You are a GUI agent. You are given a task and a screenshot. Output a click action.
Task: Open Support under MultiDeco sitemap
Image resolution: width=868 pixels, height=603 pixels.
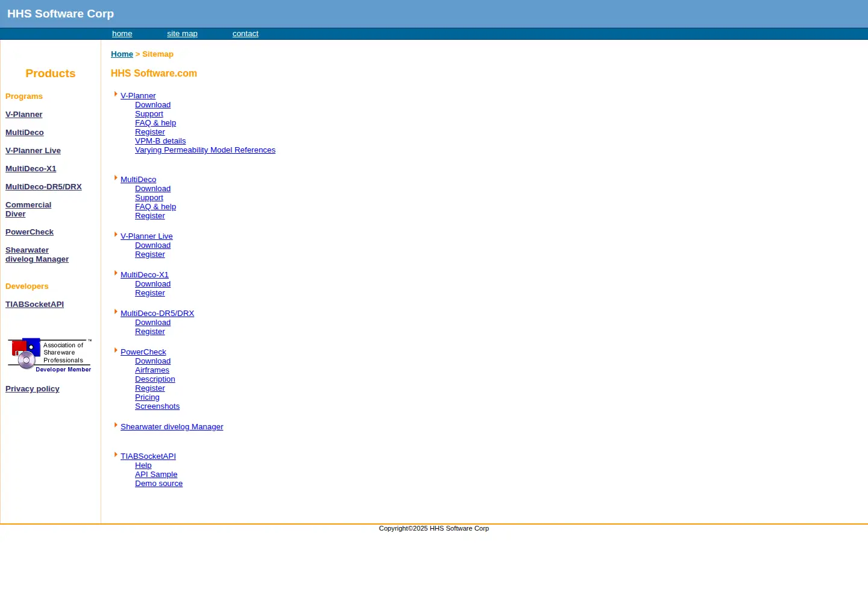149,198
